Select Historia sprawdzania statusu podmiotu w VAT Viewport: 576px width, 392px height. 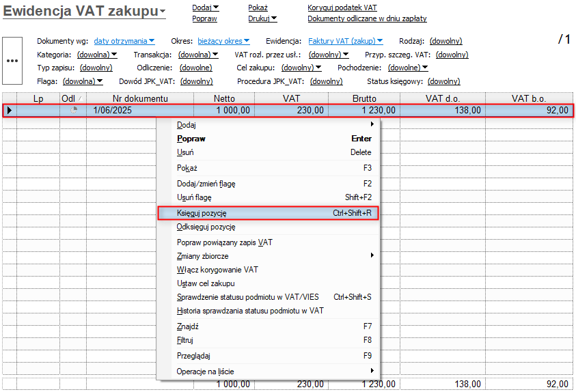click(x=268, y=311)
